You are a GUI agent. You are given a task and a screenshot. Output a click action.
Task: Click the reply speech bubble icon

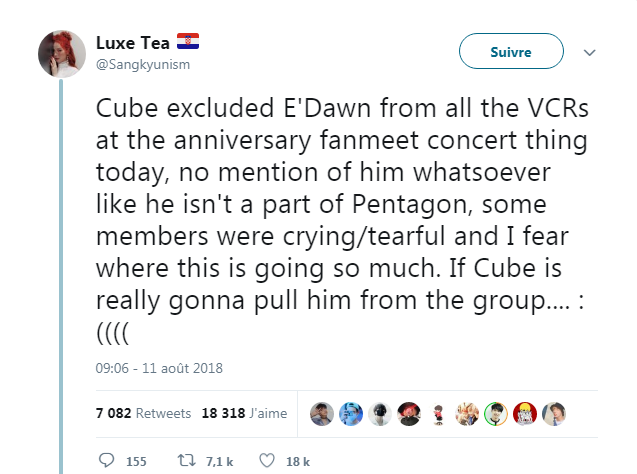click(109, 461)
